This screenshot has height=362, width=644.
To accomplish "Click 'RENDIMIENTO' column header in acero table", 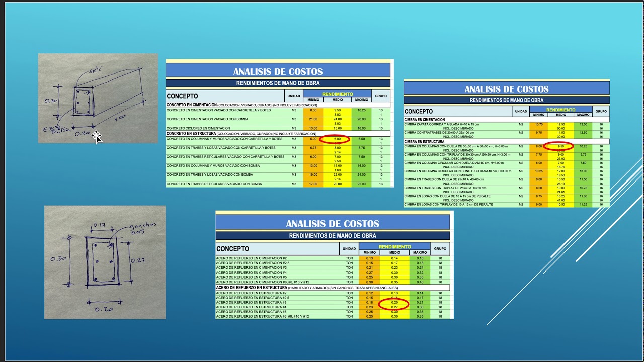I will tap(394, 247).
